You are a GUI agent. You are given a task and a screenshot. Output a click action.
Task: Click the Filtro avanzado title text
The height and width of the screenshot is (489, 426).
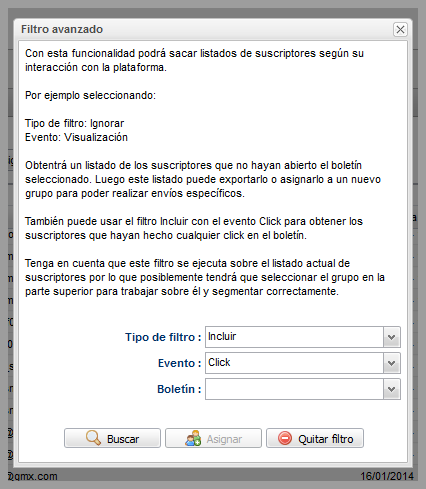coord(62,29)
